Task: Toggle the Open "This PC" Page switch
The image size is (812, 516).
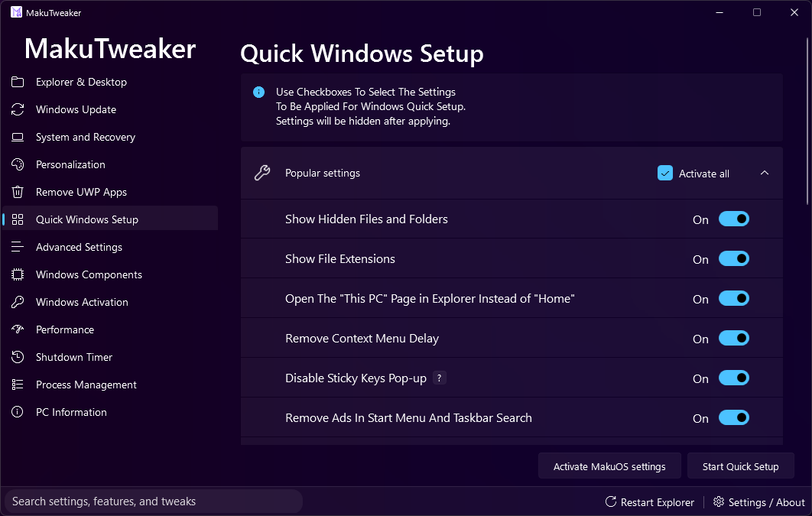Action: [x=734, y=299]
